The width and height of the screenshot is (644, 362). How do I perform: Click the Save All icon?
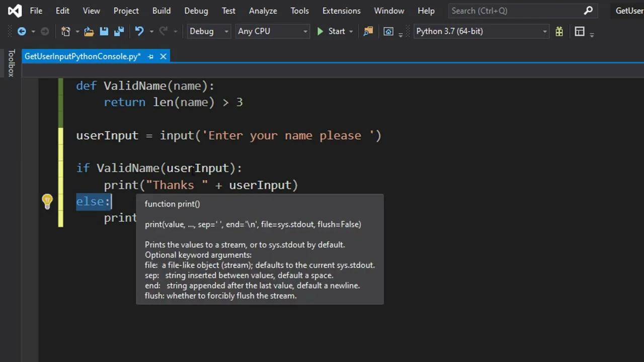pyautogui.click(x=119, y=31)
